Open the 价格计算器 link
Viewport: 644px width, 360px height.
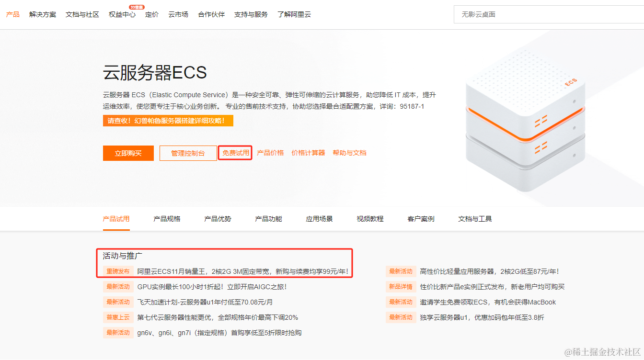point(308,153)
